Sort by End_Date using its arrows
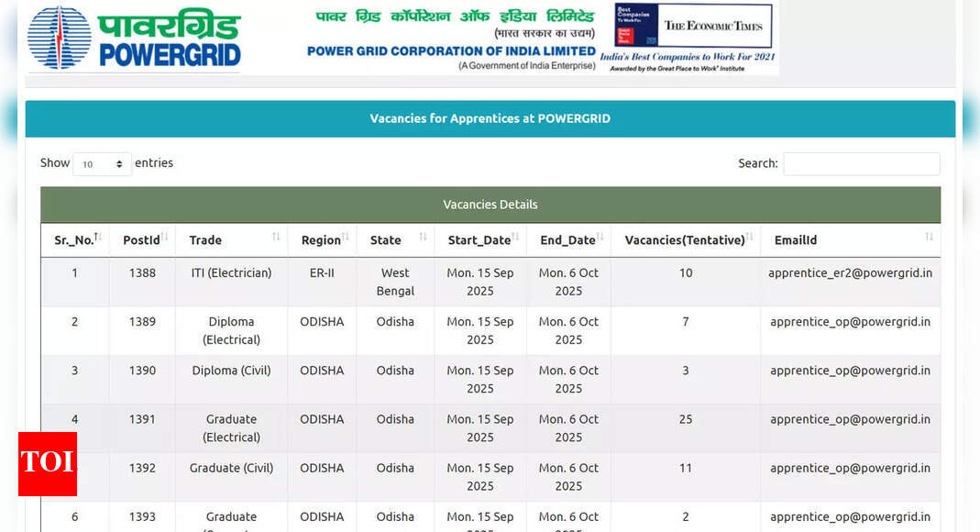The height and width of the screenshot is (532, 980). [600, 237]
